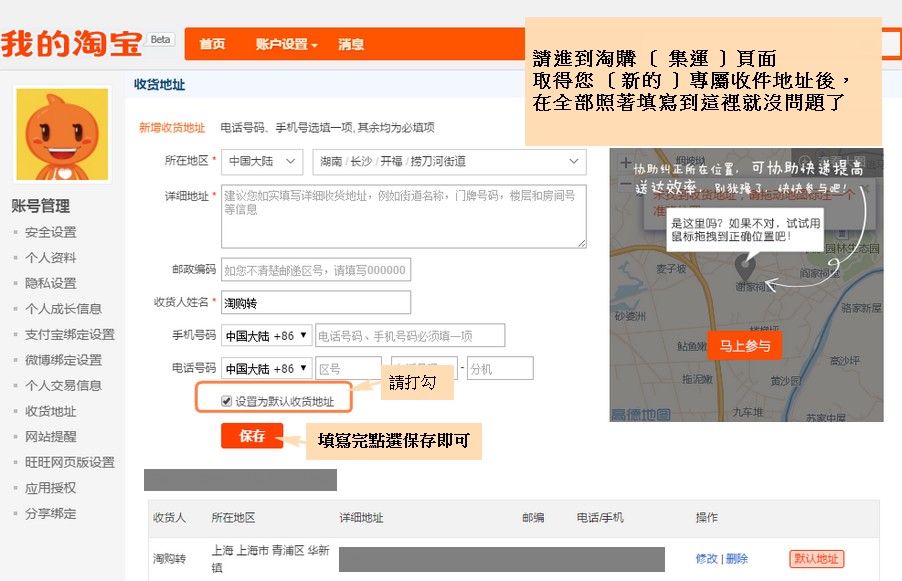Open mobile country code +86 dropdown

pos(266,335)
